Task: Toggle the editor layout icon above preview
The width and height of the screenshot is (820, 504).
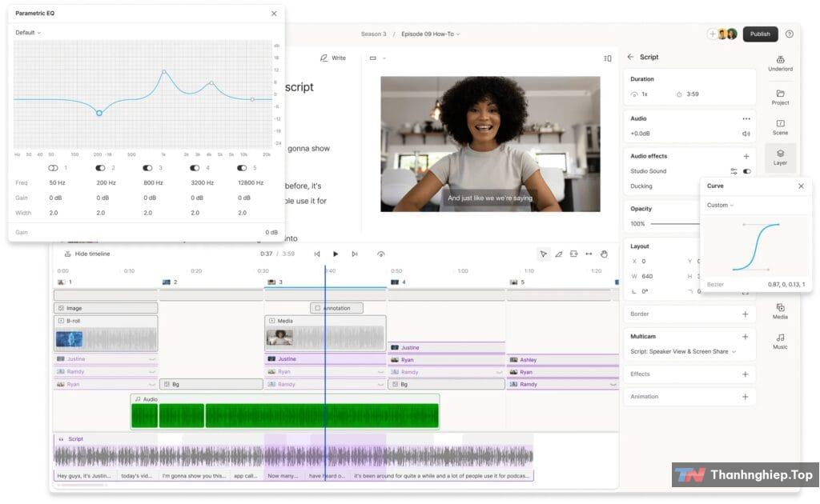Action: click(x=607, y=58)
